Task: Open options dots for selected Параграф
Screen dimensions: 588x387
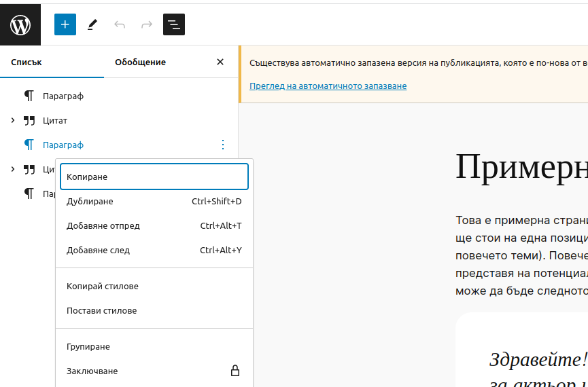Action: 223,145
